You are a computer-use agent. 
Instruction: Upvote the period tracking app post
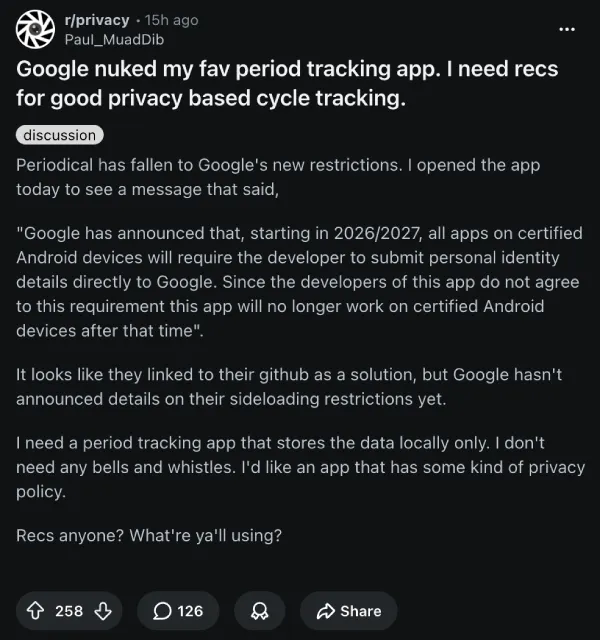(37, 611)
